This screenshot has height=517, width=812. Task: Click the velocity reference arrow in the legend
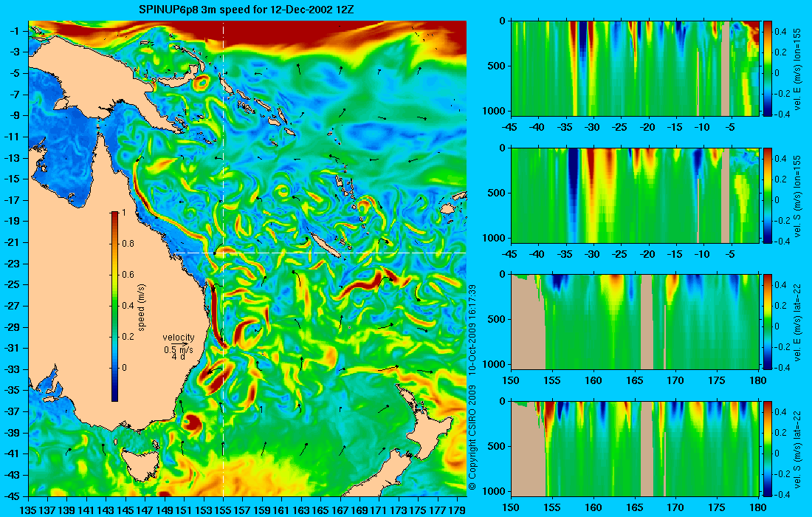(x=179, y=343)
